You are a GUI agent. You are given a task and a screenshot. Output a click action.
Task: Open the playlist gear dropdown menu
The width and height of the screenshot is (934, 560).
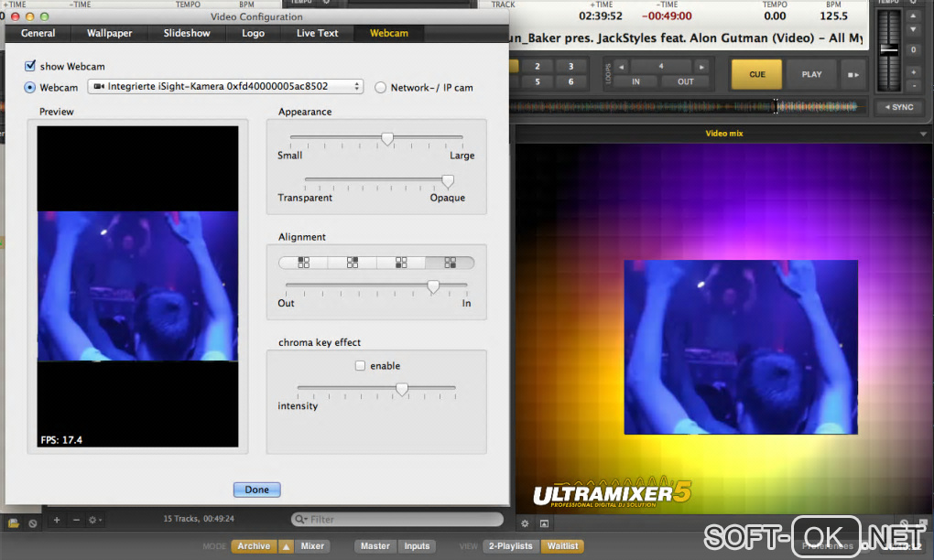pyautogui.click(x=94, y=520)
